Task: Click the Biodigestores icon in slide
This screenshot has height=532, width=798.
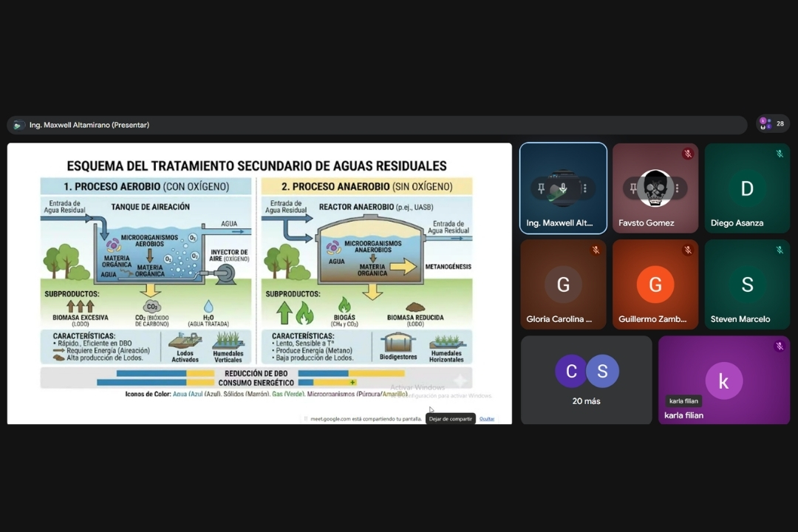Action: pyautogui.click(x=398, y=342)
